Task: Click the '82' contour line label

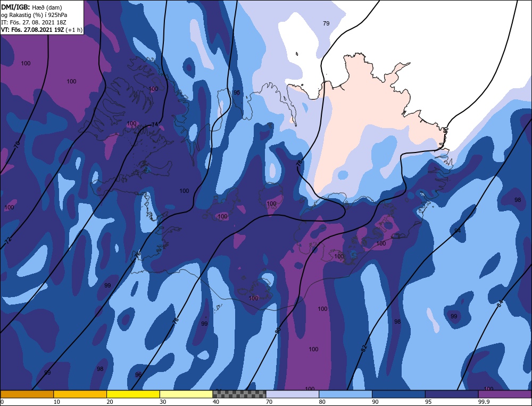Action: click(364, 348)
